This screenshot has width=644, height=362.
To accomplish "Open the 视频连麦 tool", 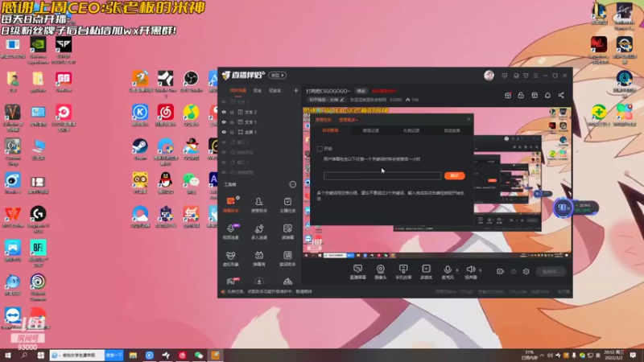I will [230, 232].
